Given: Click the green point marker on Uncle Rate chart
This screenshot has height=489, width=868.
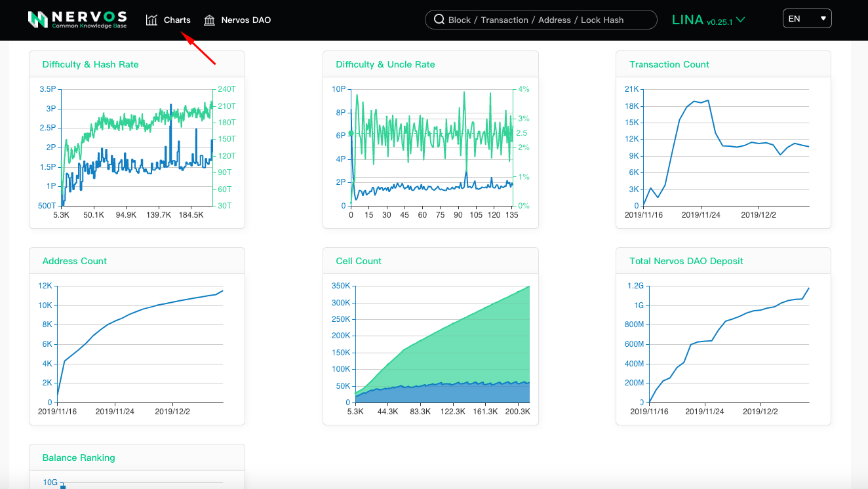Looking at the screenshot, I should pyautogui.click(x=351, y=133).
